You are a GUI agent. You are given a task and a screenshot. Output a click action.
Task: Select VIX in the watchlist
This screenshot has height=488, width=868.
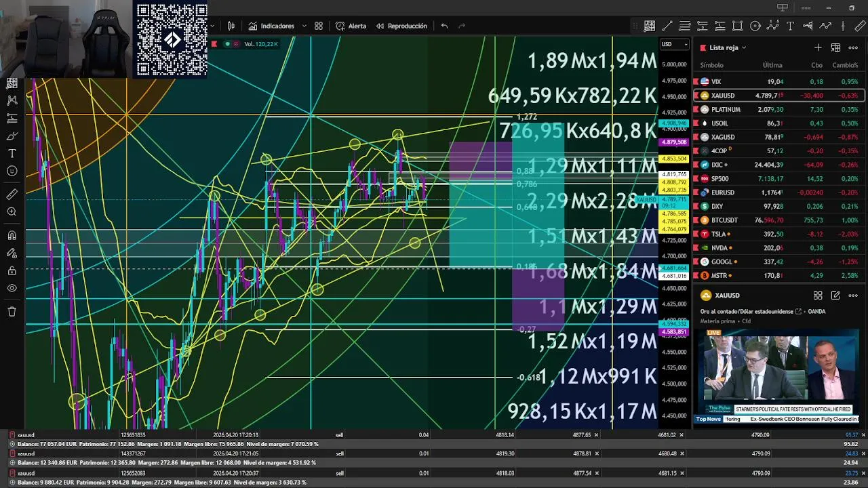[778, 81]
